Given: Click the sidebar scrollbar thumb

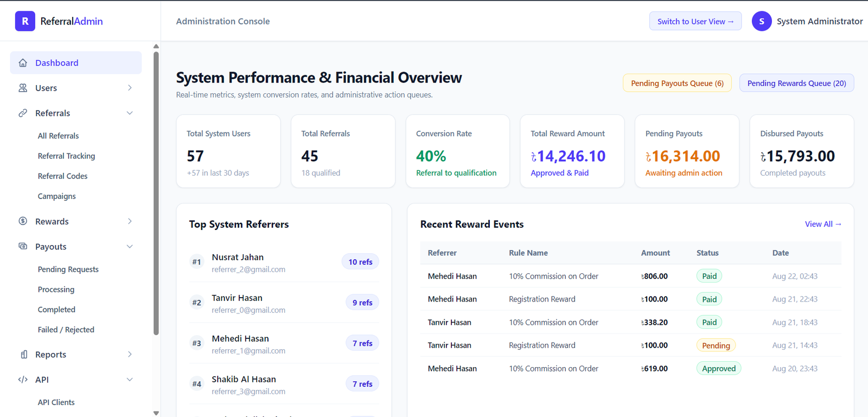Looking at the screenshot, I should 156,193.
